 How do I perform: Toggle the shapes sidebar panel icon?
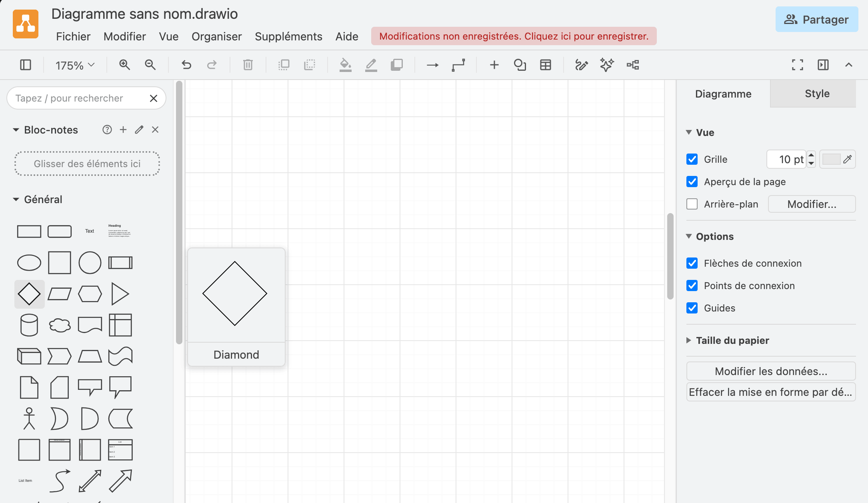coord(26,65)
